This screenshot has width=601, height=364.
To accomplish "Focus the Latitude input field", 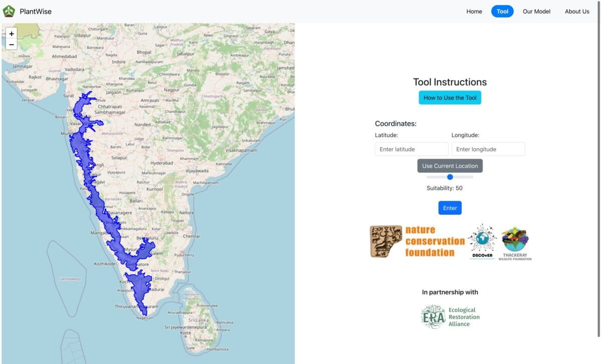I will tap(412, 149).
